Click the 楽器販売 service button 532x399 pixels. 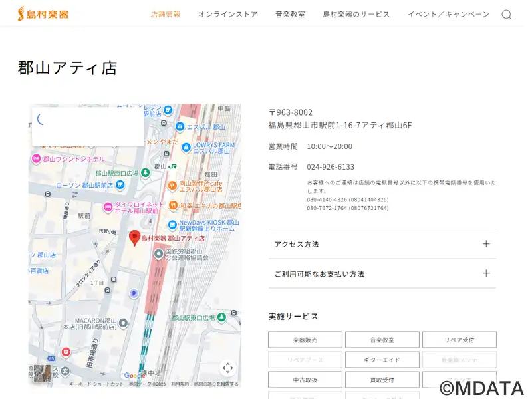click(305, 340)
